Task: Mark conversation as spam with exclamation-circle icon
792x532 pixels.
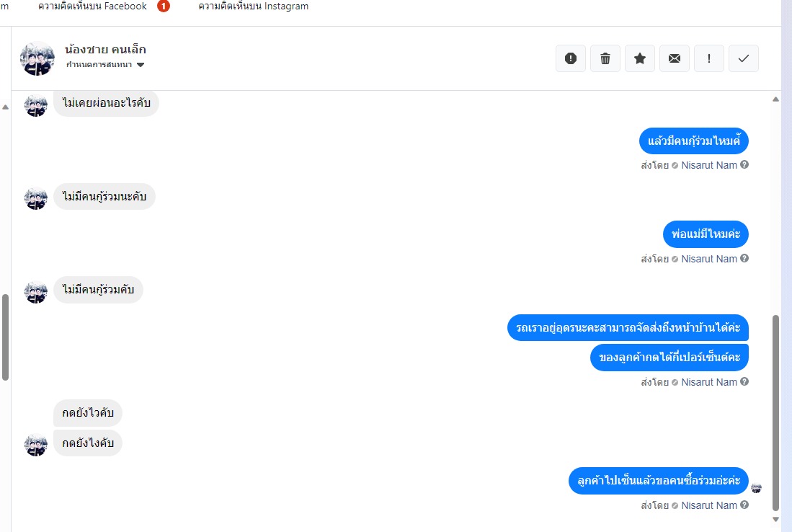Action: (571, 58)
